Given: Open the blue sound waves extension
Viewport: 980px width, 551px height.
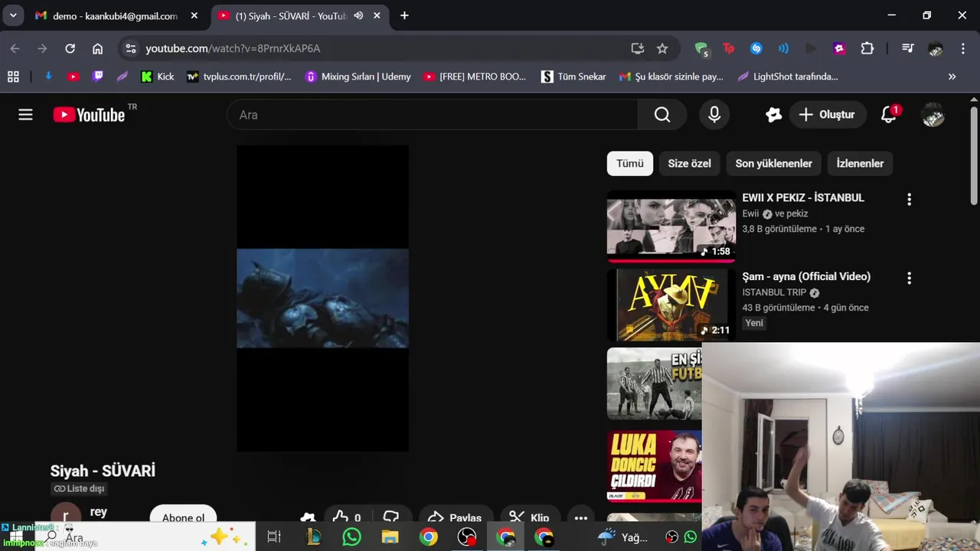Looking at the screenshot, I should coord(783,48).
